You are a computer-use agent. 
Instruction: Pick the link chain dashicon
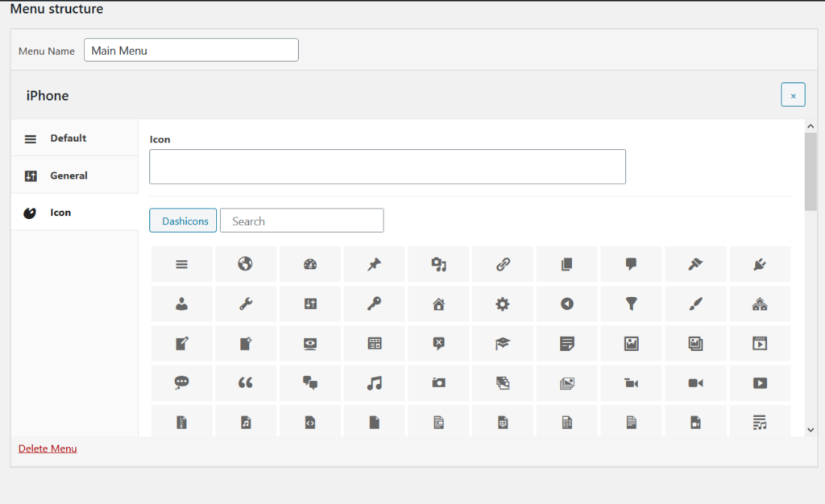pos(503,264)
